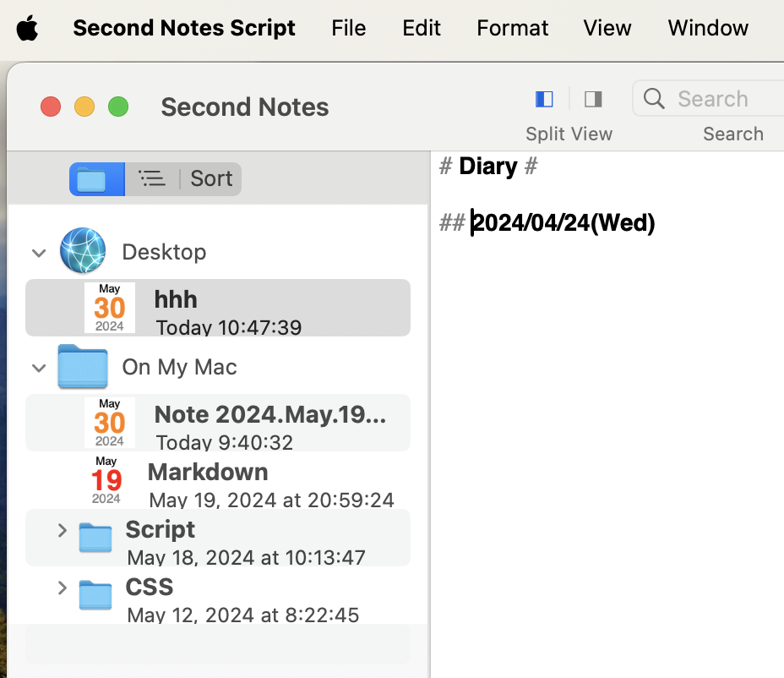This screenshot has width=784, height=678.
Task: Open the Format menu
Action: [512, 28]
